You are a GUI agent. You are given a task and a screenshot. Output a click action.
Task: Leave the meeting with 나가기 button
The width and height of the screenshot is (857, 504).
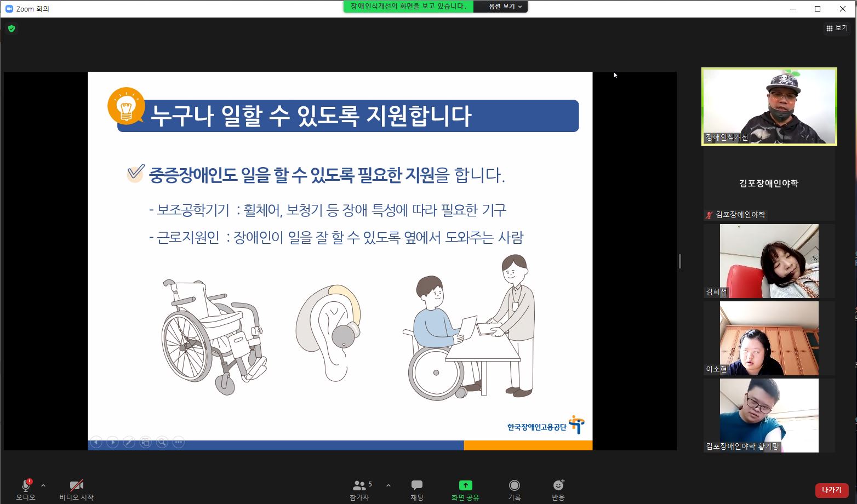pos(832,490)
